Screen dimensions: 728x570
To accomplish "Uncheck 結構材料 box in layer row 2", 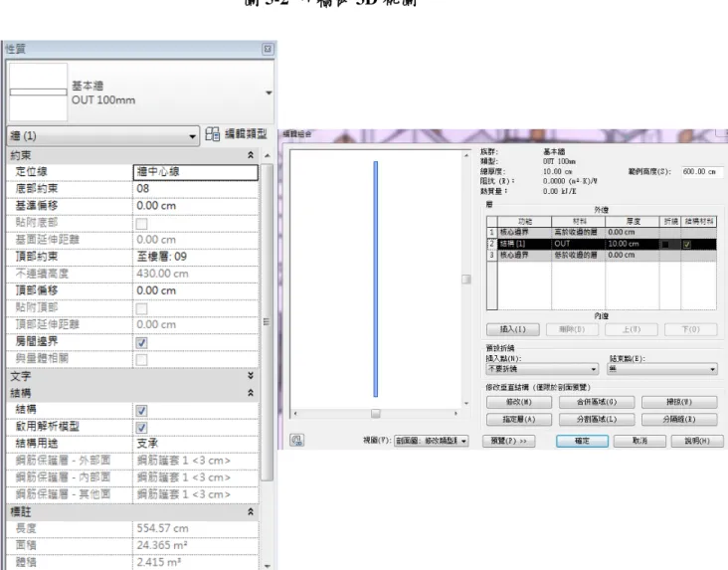I will coord(686,245).
